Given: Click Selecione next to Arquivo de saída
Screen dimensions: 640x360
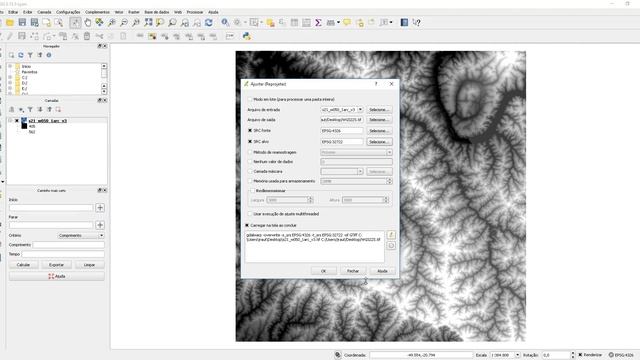Looking at the screenshot, I should 379,120.
